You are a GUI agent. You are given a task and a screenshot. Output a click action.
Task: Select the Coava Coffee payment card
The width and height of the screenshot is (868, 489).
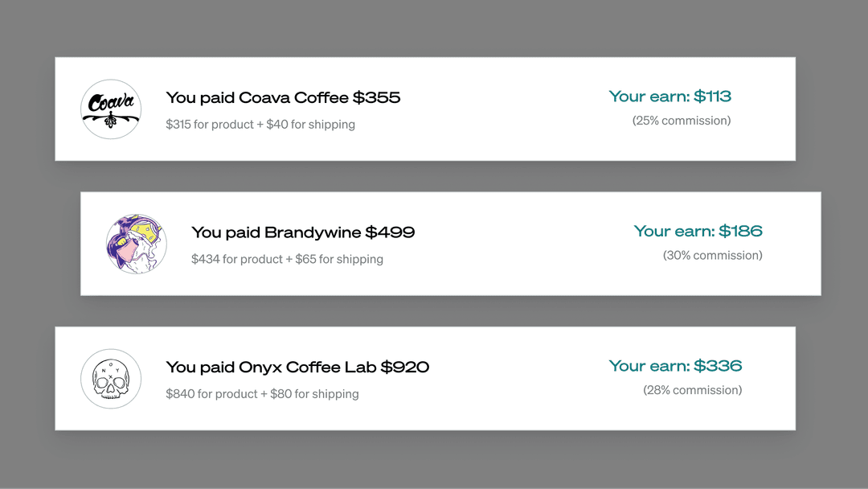425,109
